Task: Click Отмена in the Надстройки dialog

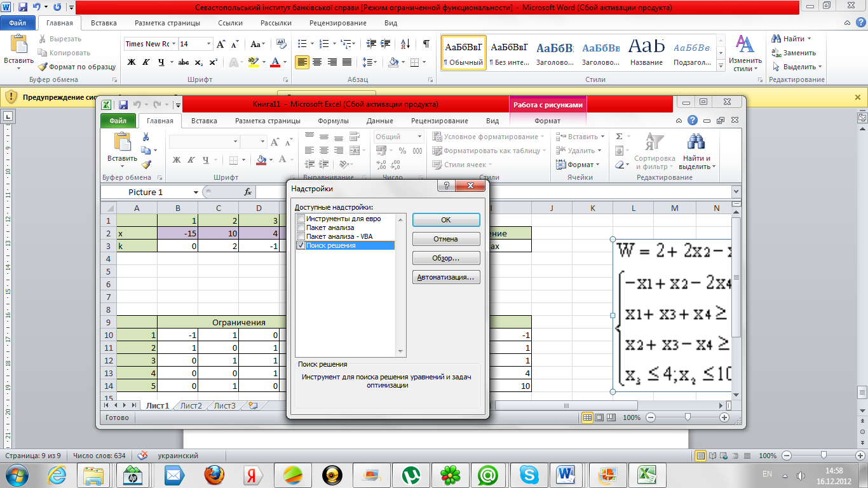Action: (x=446, y=239)
